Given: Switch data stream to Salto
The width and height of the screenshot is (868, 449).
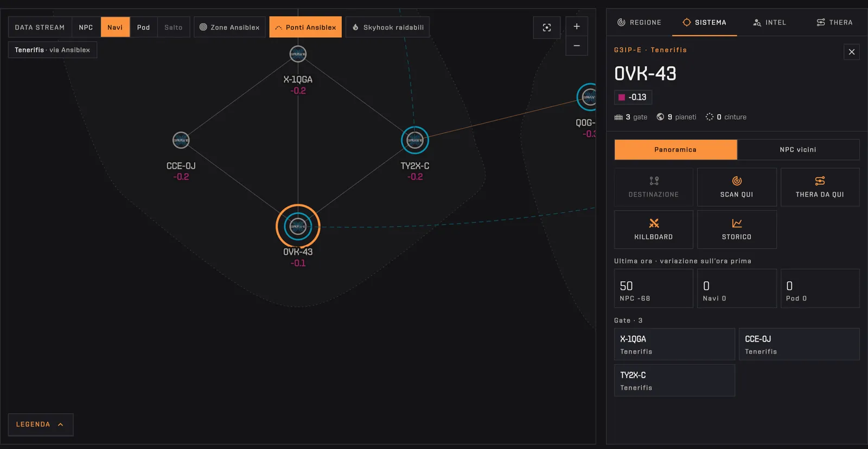Looking at the screenshot, I should coord(174,27).
